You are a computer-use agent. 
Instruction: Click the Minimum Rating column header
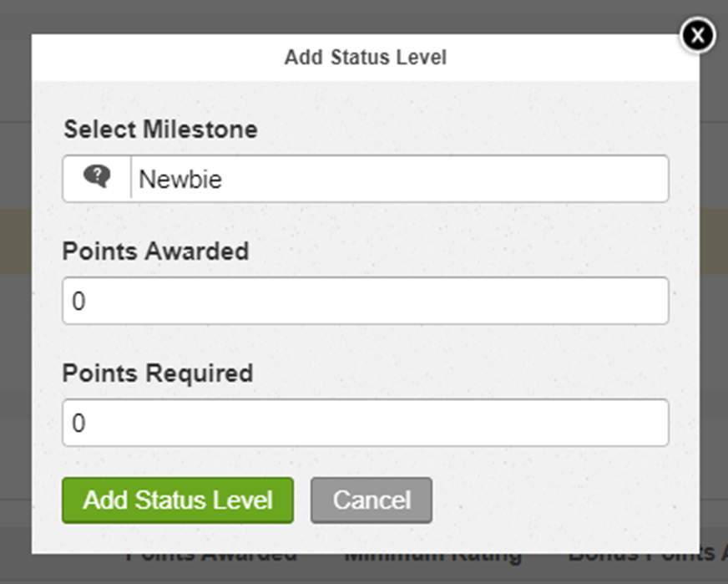[x=433, y=552]
